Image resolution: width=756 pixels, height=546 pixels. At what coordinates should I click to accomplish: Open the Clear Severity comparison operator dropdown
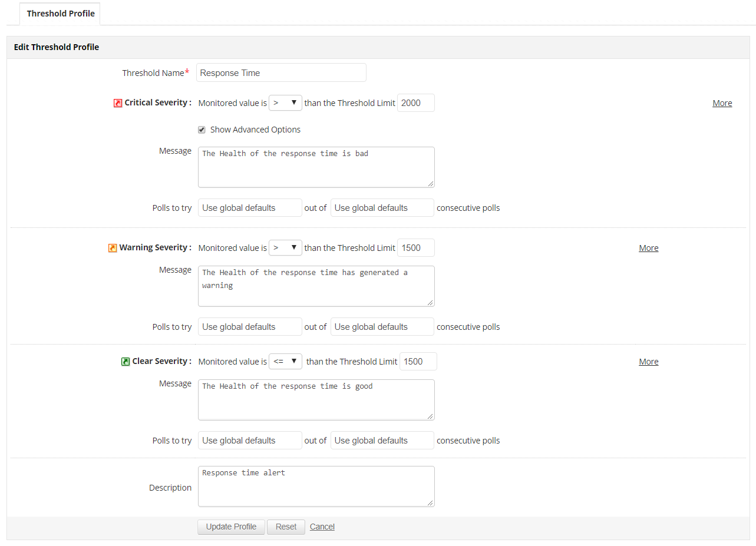285,362
